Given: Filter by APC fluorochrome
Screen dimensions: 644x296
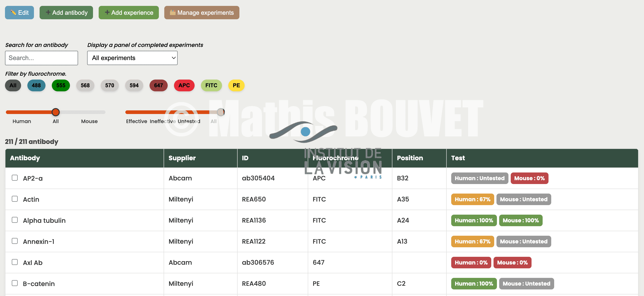Looking at the screenshot, I should [x=184, y=85].
